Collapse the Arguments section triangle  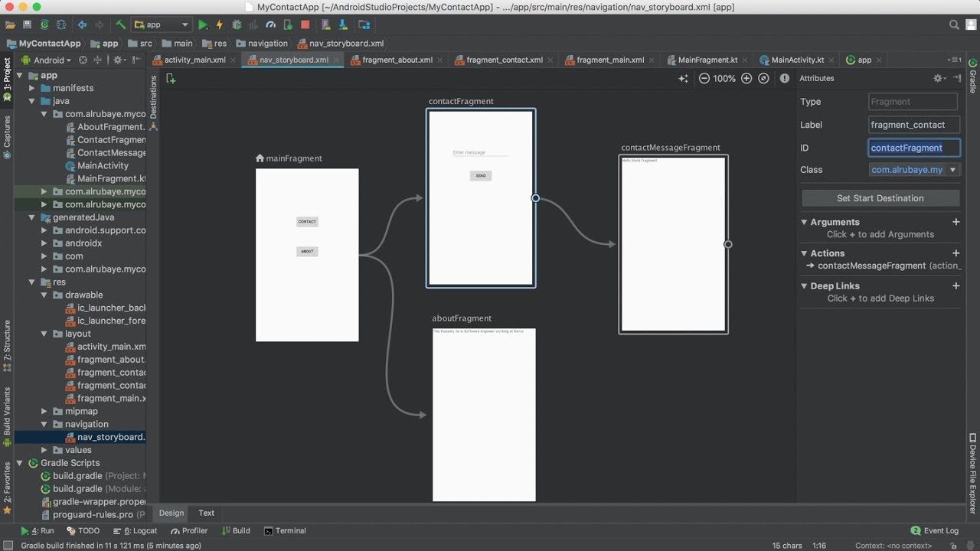804,222
